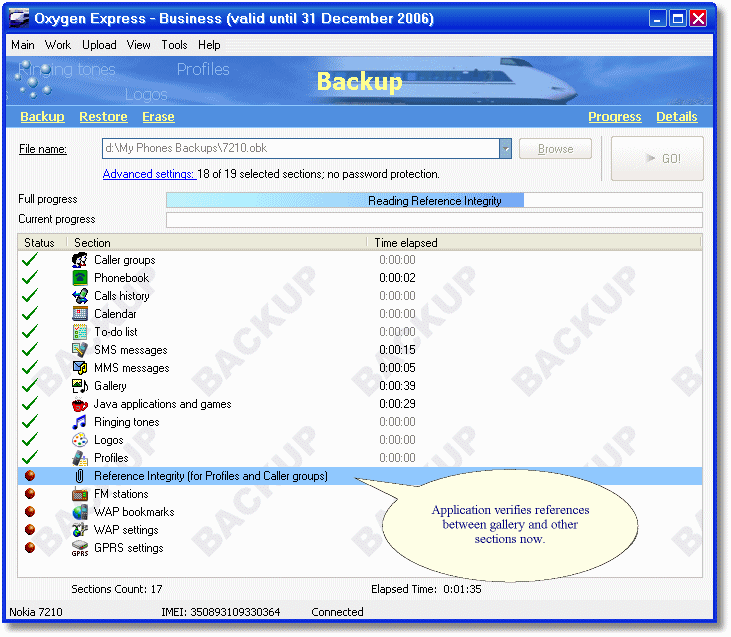Click the Oxygen Express title bar icon
Viewport: 731px width, 637px height.
point(19,19)
